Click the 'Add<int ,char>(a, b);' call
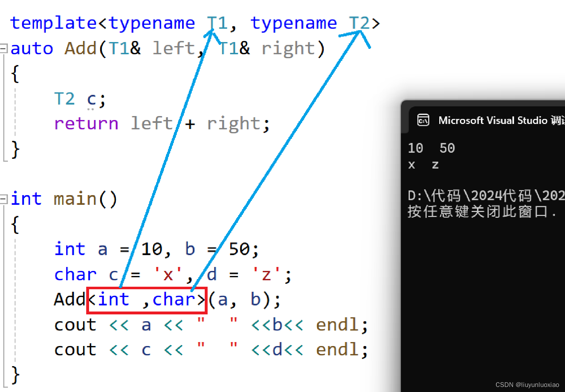 coord(167,299)
